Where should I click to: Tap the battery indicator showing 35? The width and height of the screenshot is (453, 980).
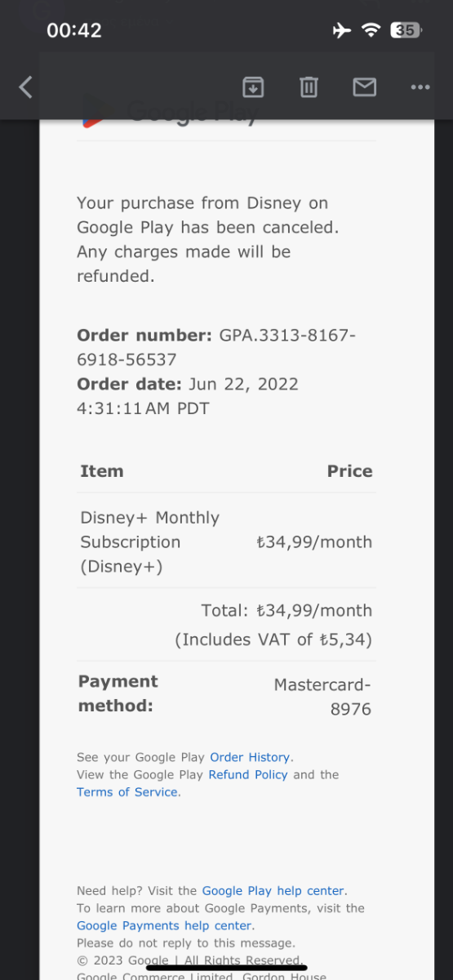click(406, 30)
